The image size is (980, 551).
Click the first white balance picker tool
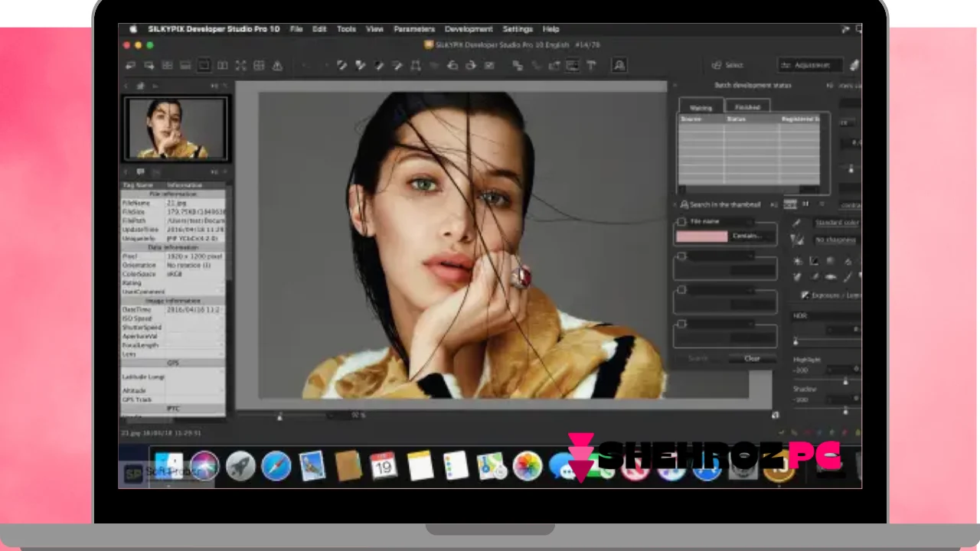coord(341,66)
